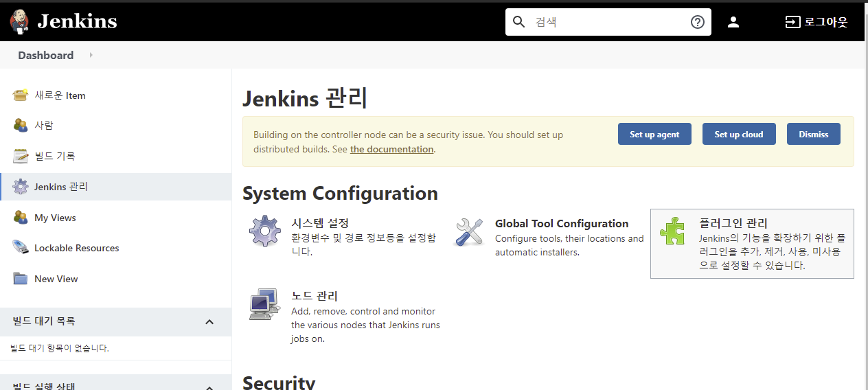This screenshot has height=390, width=868.
Task: Dismiss the security warning banner
Action: (814, 134)
